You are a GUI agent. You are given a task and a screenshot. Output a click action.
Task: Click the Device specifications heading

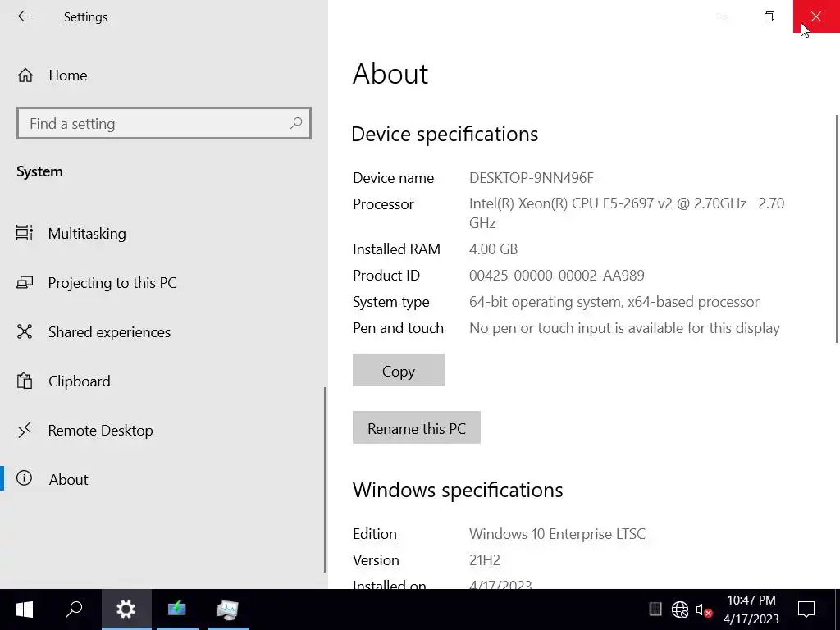tap(445, 134)
